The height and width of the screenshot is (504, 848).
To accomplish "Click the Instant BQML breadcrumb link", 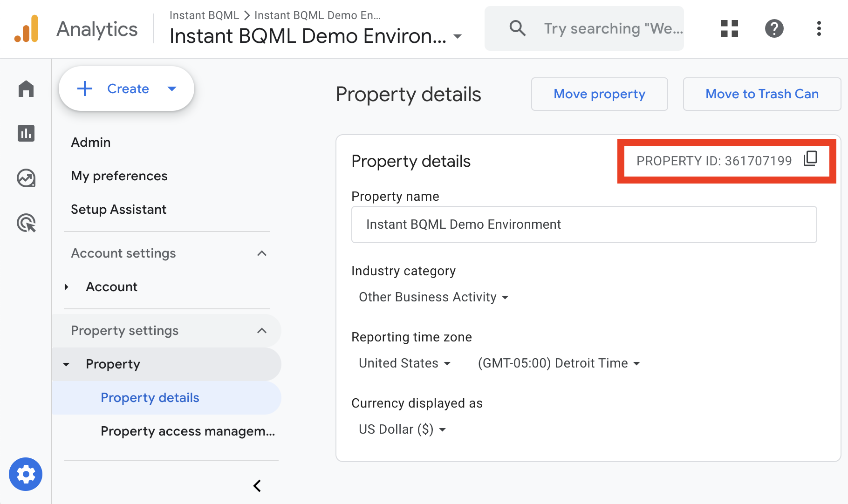I will tap(204, 15).
